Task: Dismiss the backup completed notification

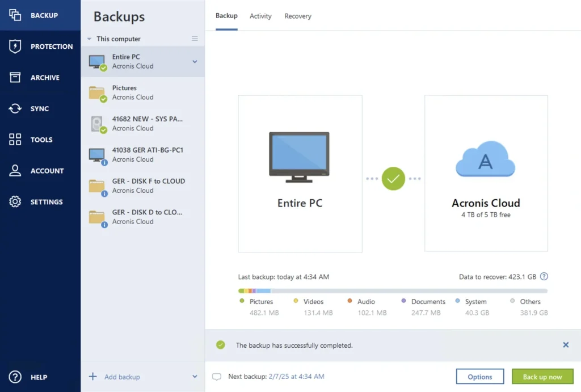Action: coord(566,345)
